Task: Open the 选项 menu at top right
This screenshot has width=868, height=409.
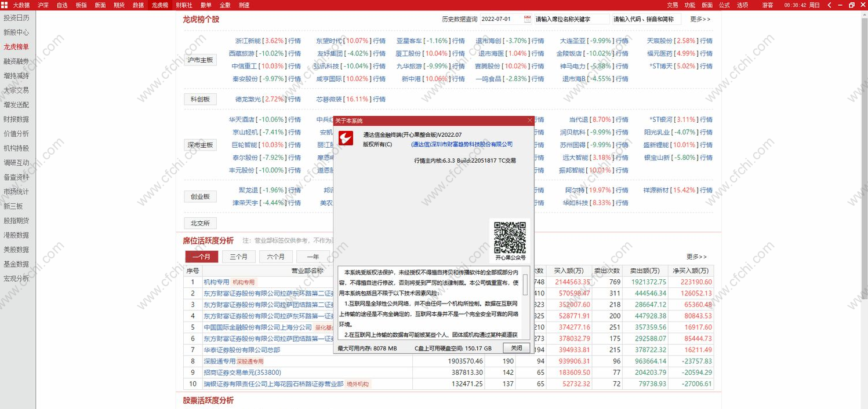Action: tap(742, 5)
